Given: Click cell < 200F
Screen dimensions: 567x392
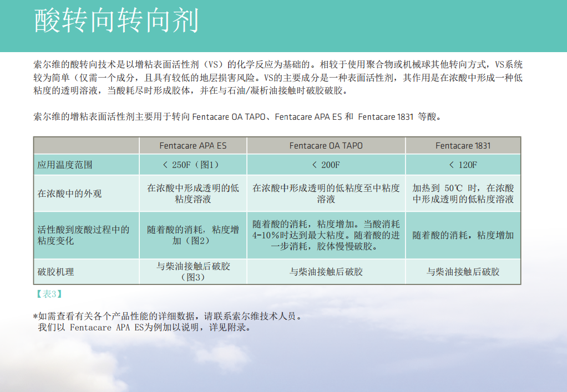Looking at the screenshot, I should 326,165.
